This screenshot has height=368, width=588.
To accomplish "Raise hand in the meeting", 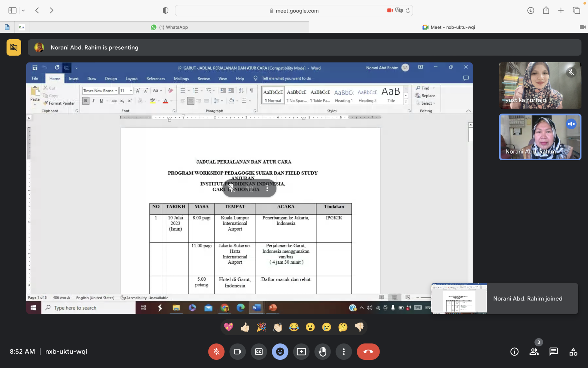I will click(322, 352).
